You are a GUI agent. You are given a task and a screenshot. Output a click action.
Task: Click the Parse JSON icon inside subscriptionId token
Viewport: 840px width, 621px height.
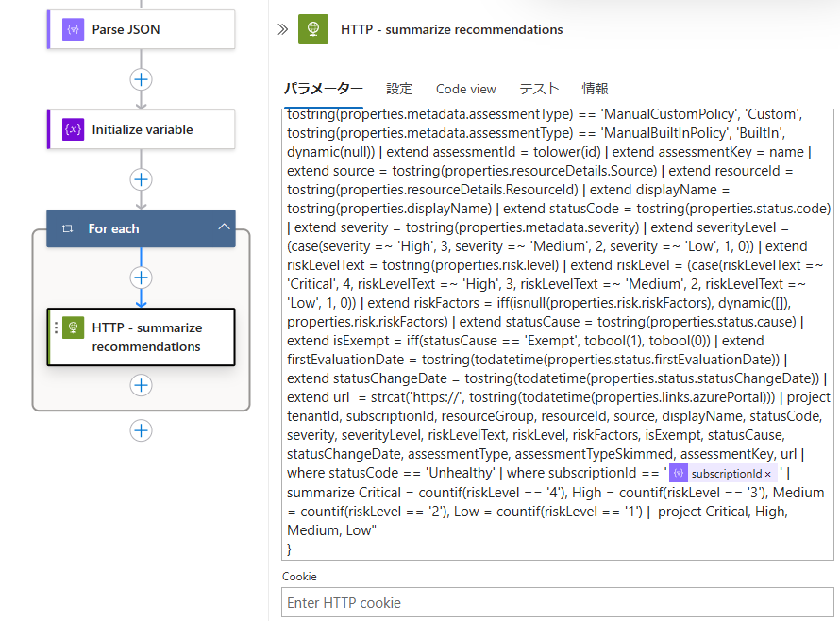tap(679, 474)
